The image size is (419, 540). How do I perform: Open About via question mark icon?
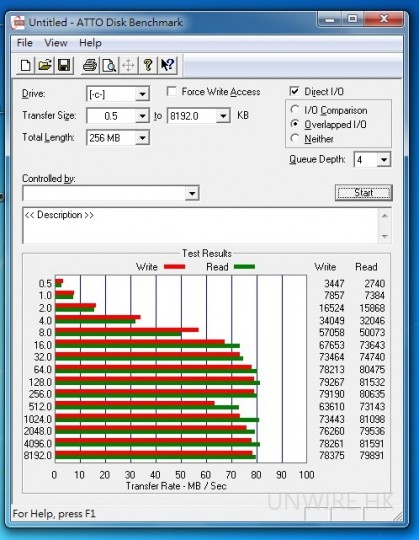148,65
